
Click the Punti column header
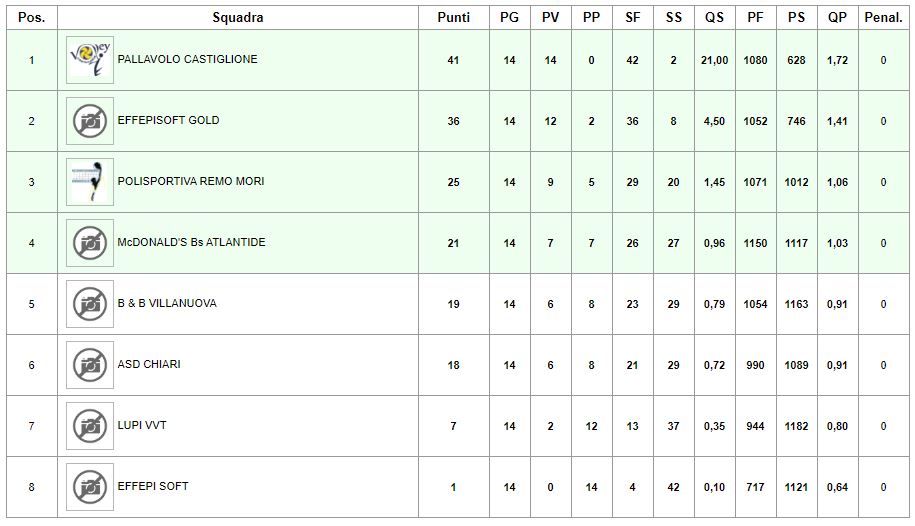pyautogui.click(x=453, y=18)
